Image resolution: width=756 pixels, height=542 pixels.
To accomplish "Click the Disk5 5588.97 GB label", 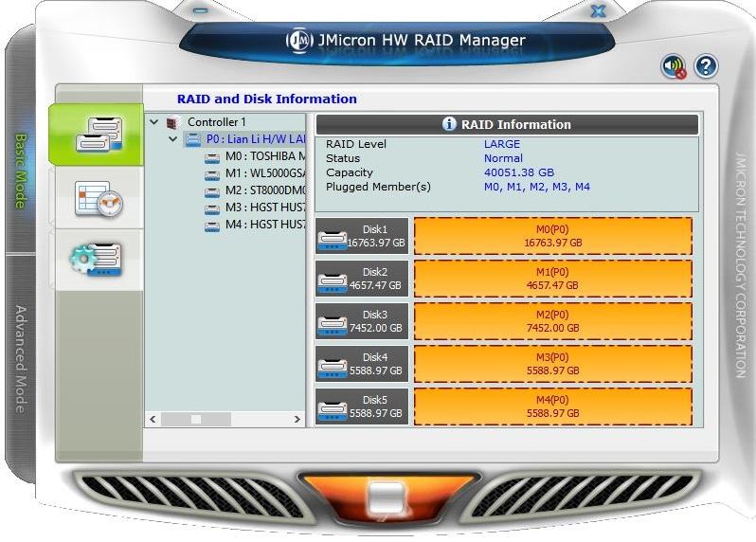I will 375,406.
